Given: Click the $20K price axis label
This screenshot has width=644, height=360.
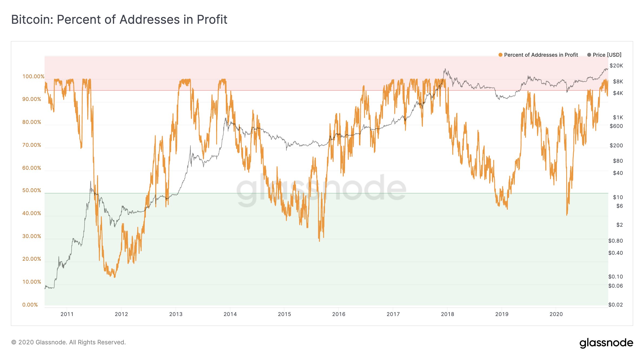Looking at the screenshot, I should (x=616, y=66).
